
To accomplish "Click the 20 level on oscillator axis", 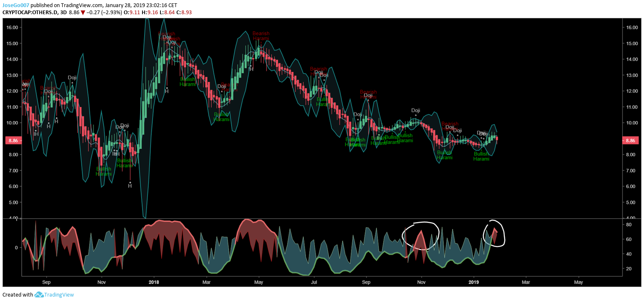I will [629, 269].
